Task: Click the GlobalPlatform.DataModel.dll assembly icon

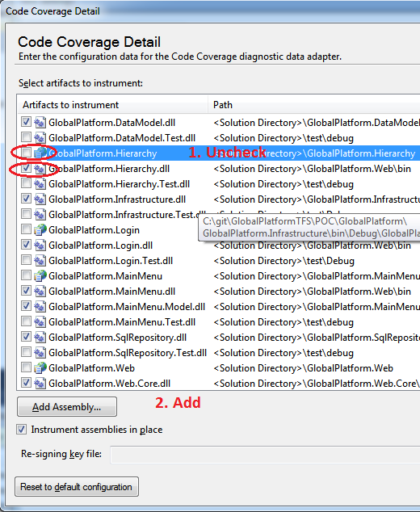Action: [x=40, y=123]
